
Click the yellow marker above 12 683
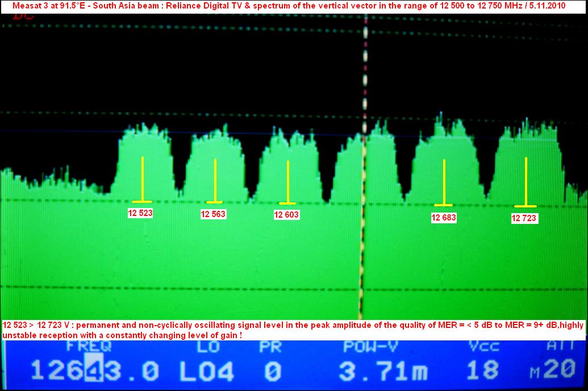[x=444, y=182]
